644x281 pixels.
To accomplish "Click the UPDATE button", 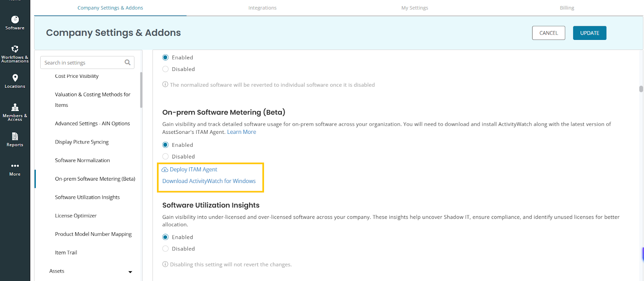I will tap(589, 33).
